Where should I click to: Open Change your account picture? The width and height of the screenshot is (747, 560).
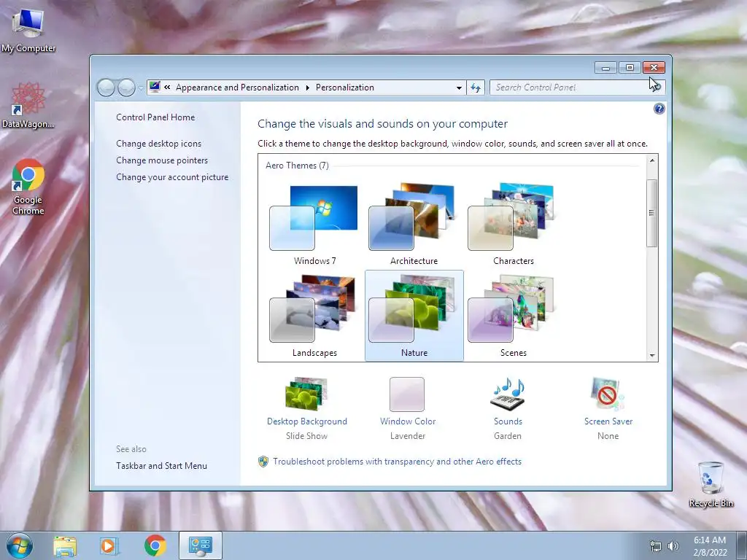(x=172, y=177)
